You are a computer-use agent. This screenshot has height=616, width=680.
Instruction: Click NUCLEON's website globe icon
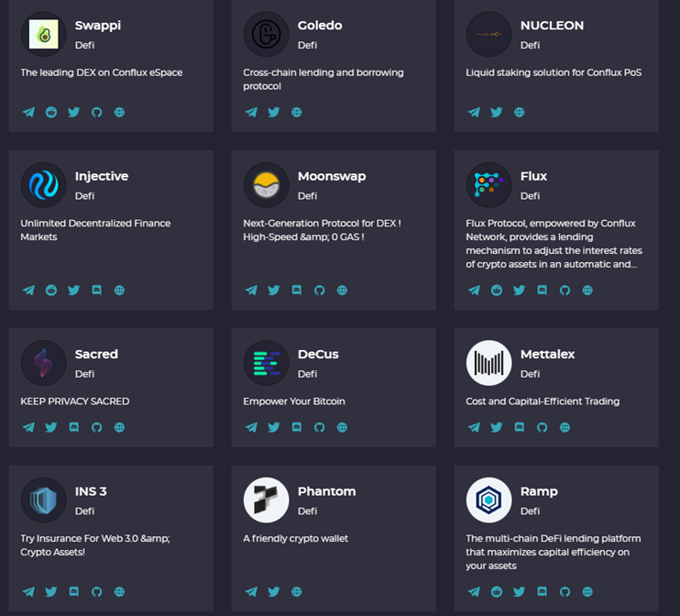[519, 113]
